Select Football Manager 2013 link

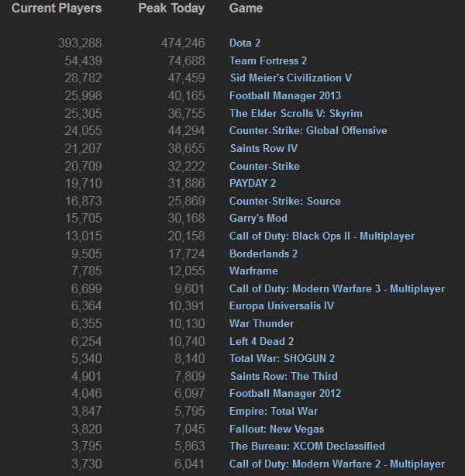click(284, 95)
